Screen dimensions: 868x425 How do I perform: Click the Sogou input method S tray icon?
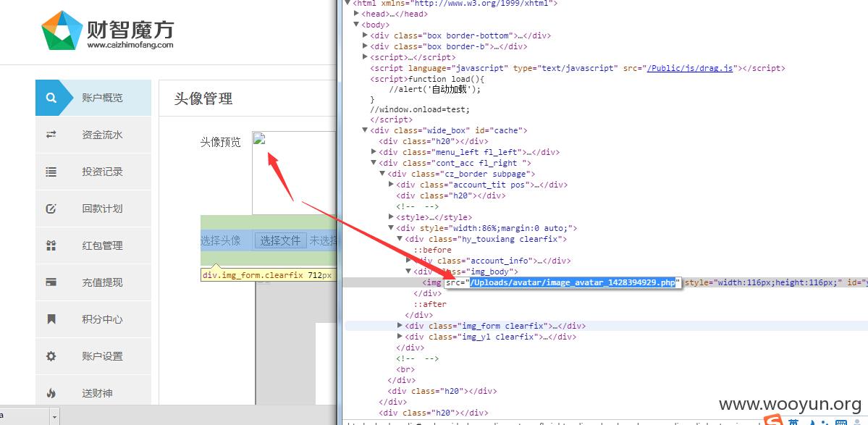pyautogui.click(x=773, y=420)
